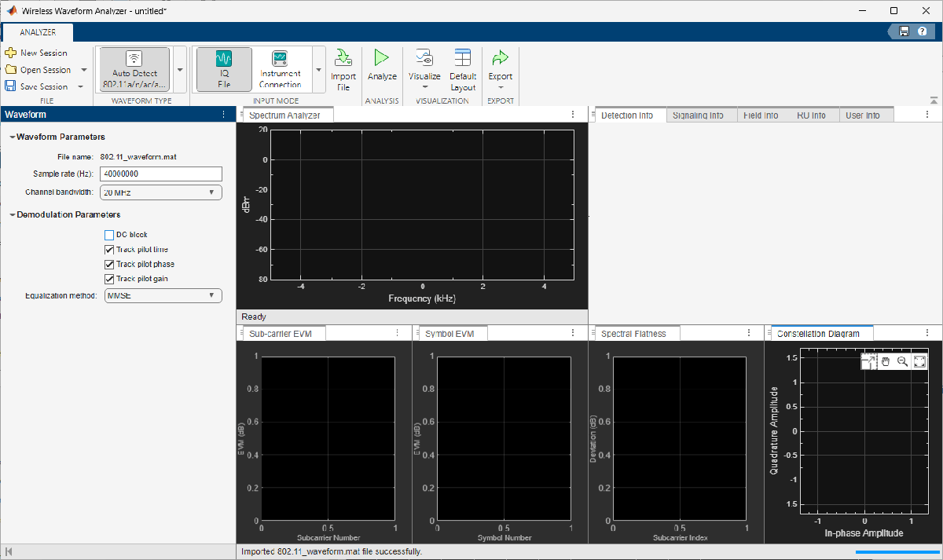Click New Session button

pos(36,53)
